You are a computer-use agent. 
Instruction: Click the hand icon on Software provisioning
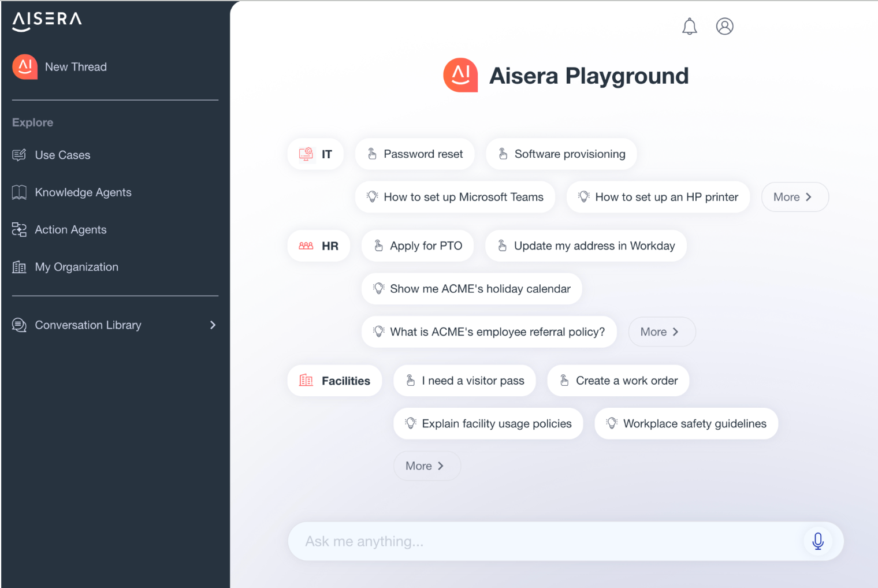[503, 154]
